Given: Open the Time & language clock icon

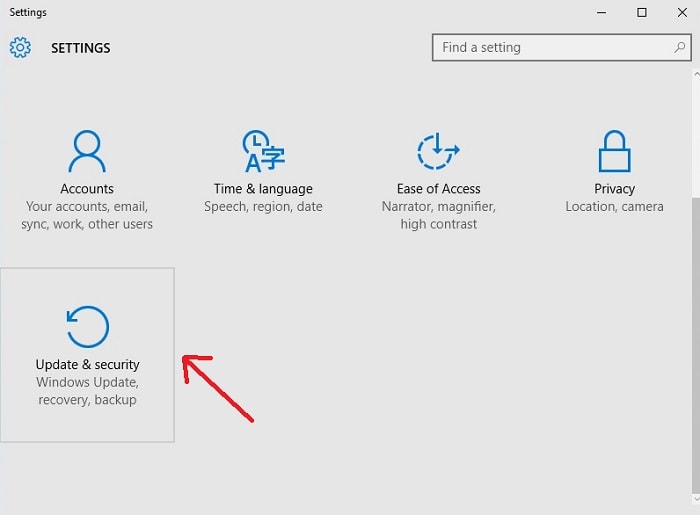Looking at the screenshot, I should click(x=263, y=151).
